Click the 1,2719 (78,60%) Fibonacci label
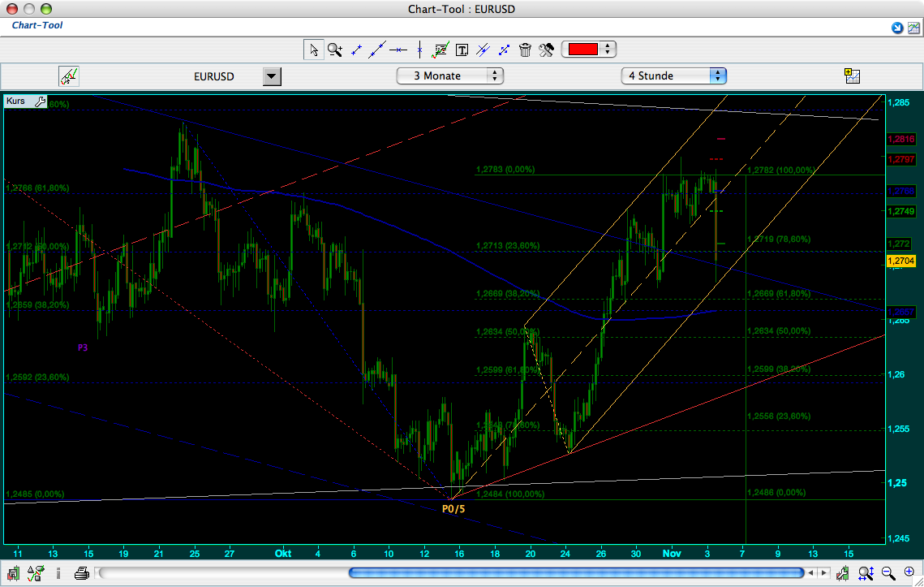Viewport: 924px width, 587px height. [x=779, y=239]
